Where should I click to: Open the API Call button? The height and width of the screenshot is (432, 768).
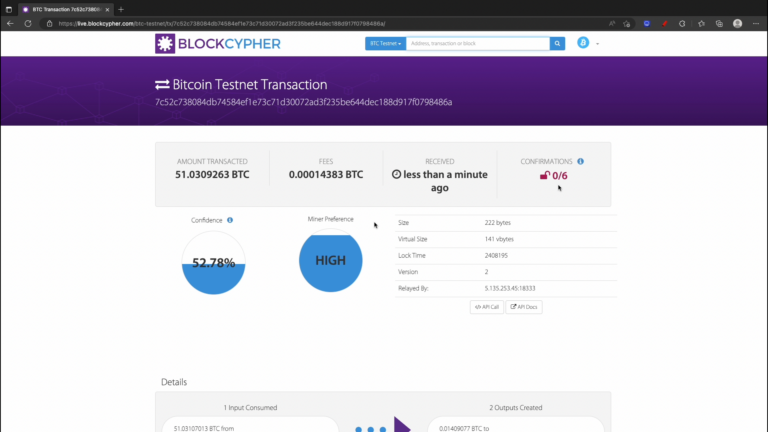tap(487, 307)
